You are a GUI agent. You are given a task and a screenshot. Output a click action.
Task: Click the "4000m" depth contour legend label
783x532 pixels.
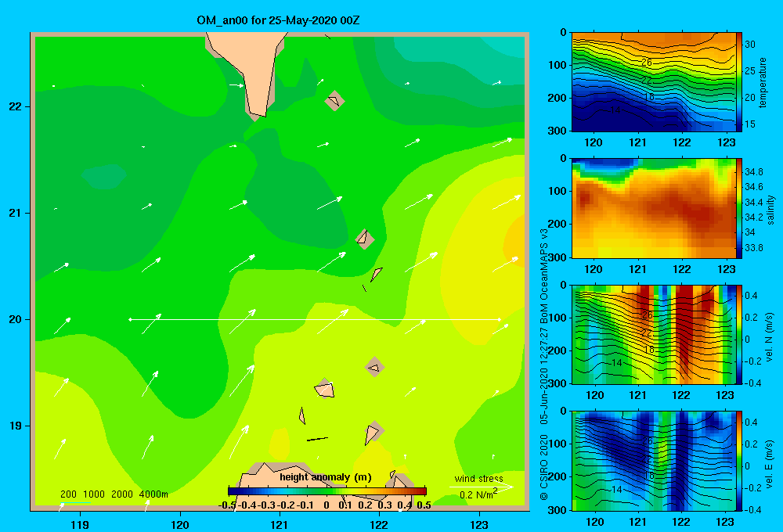click(x=153, y=494)
